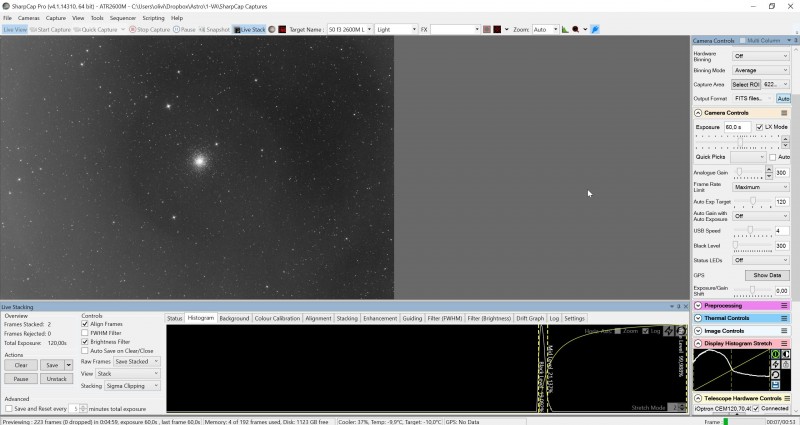This screenshot has width=800, height=425.
Task: Click the Live View toolbar button
Action: pos(15,30)
